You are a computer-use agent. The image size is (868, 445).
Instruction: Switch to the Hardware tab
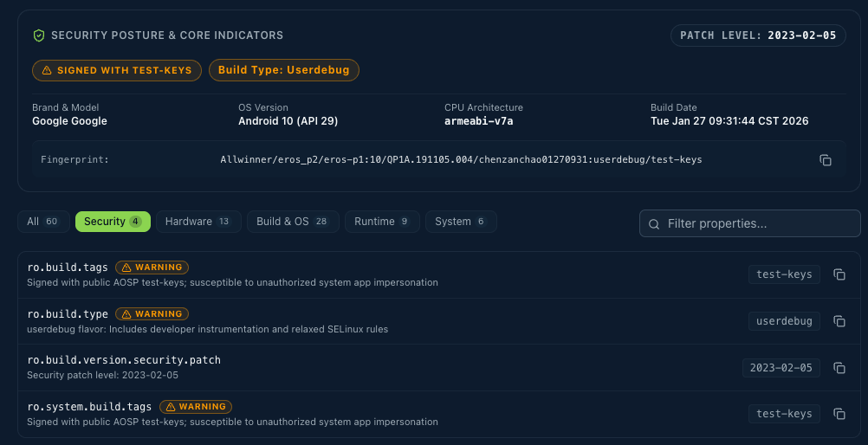[198, 222]
